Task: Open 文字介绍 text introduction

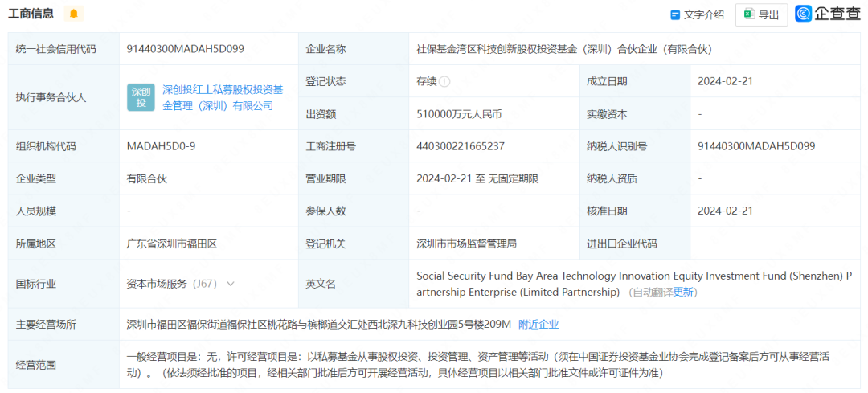Action: pos(697,15)
